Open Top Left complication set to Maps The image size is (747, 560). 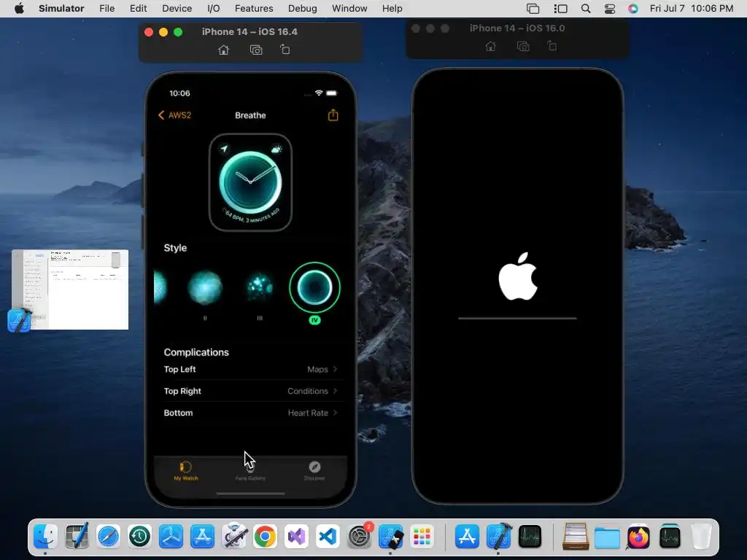click(x=251, y=369)
